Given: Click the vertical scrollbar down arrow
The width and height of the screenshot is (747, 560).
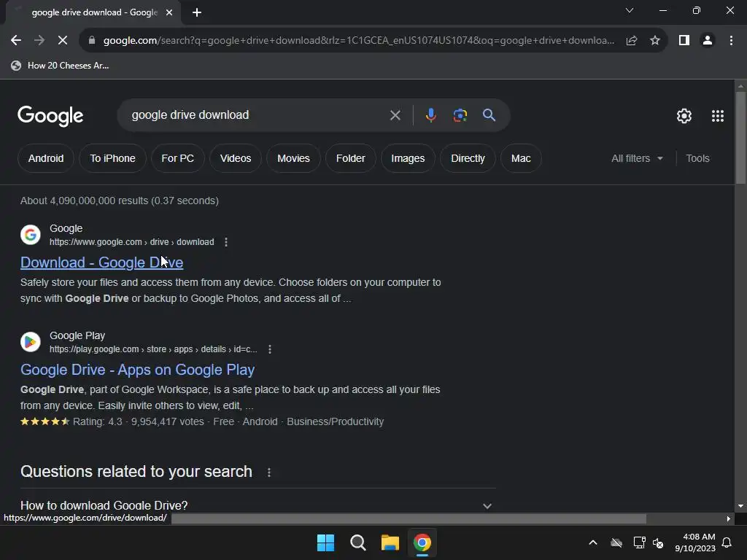Looking at the screenshot, I should (x=740, y=506).
